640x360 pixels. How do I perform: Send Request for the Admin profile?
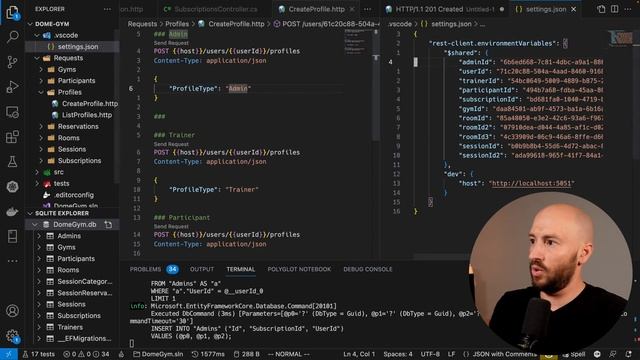pos(171,43)
